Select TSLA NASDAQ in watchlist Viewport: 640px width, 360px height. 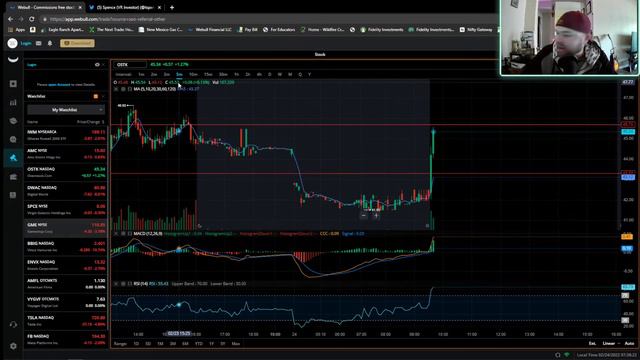click(x=66, y=321)
